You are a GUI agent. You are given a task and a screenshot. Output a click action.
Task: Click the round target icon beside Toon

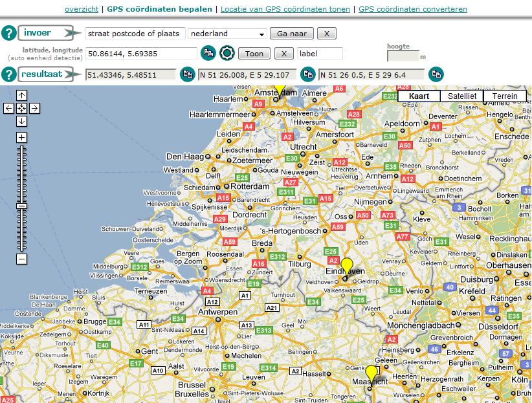click(x=227, y=53)
